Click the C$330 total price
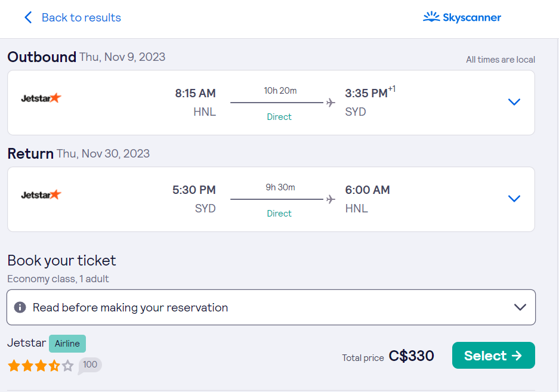Viewport: 559px width, 392px height. 411,356
